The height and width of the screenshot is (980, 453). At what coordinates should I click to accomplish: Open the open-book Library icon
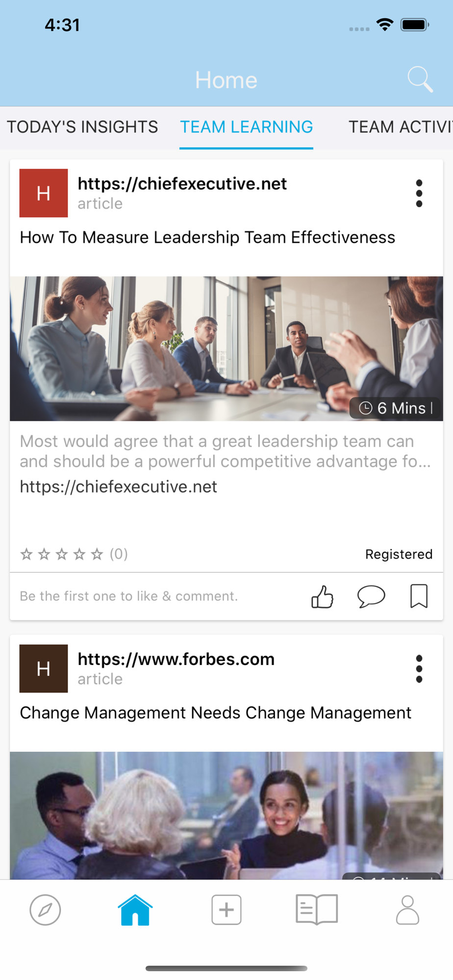[x=317, y=909]
